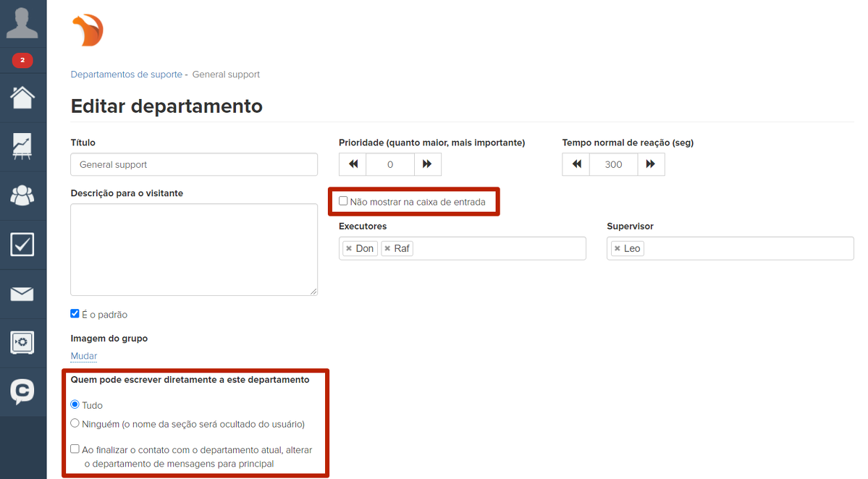Image resolution: width=868 pixels, height=479 pixels.
Task: Open the tasks checkmark sidebar icon
Action: pyautogui.click(x=22, y=245)
